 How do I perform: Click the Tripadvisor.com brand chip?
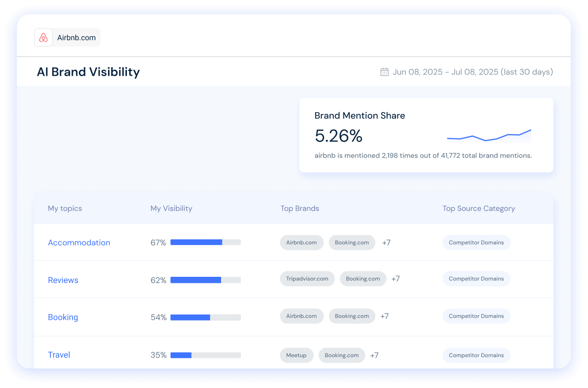coord(307,279)
